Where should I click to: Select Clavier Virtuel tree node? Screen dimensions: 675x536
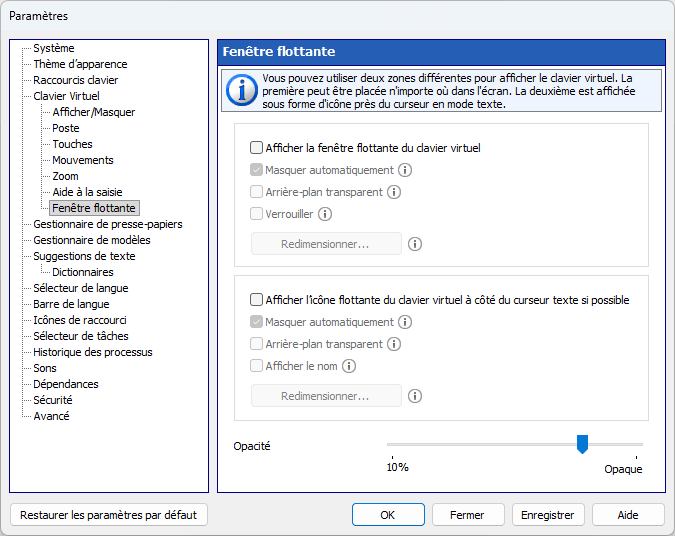click(66, 96)
